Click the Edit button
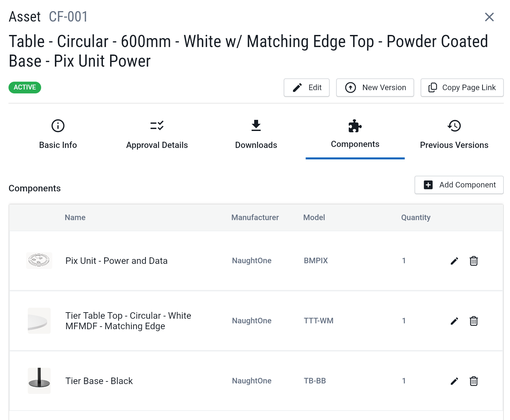Viewport: 510px width, 420px height. click(306, 88)
